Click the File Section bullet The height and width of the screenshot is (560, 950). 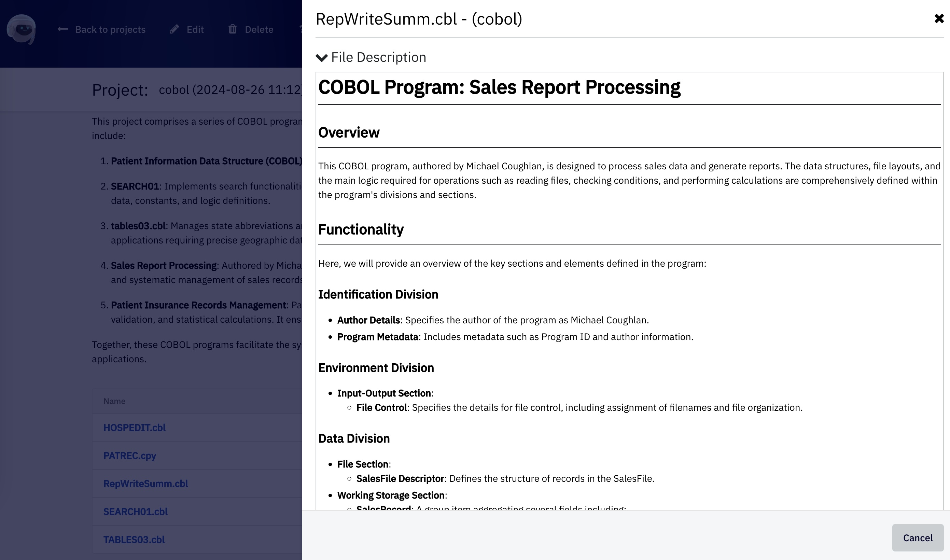click(x=364, y=464)
